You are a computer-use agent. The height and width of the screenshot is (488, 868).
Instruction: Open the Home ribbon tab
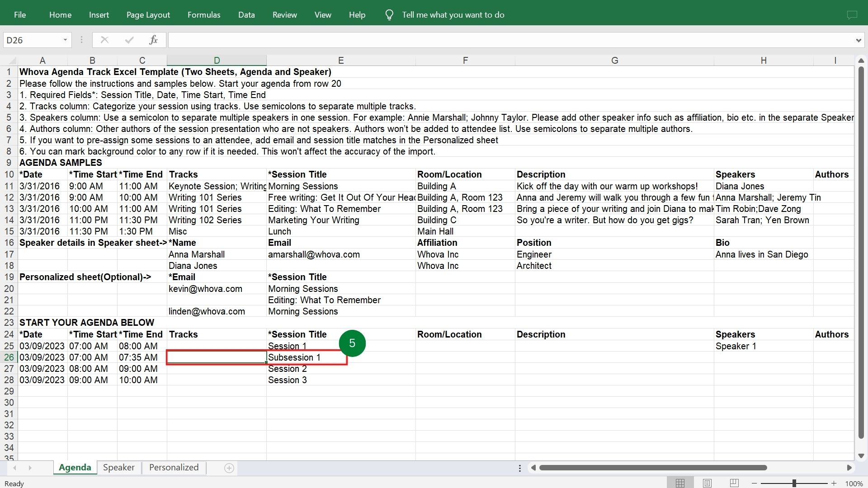[60, 15]
